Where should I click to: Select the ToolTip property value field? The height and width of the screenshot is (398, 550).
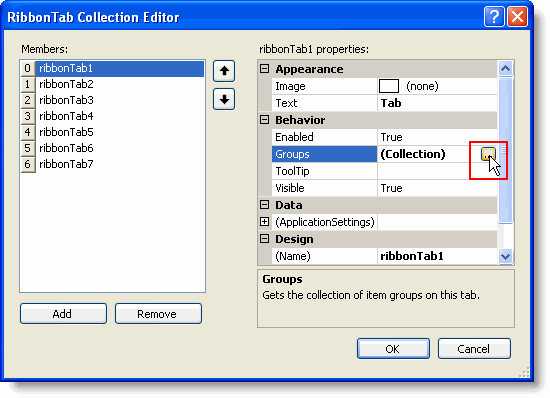[x=437, y=171]
